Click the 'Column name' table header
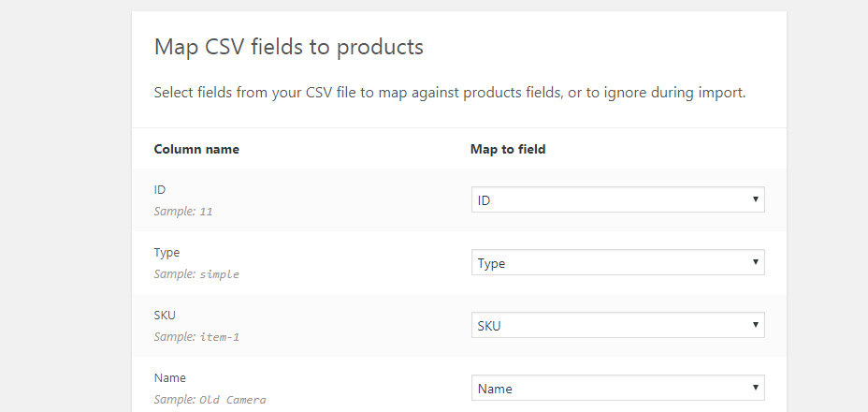868x412 pixels. pos(196,149)
